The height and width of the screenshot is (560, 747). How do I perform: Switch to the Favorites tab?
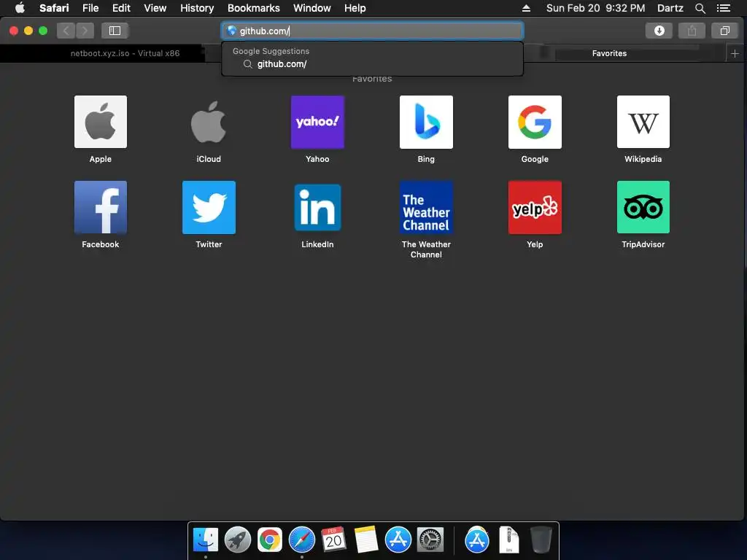coord(609,53)
